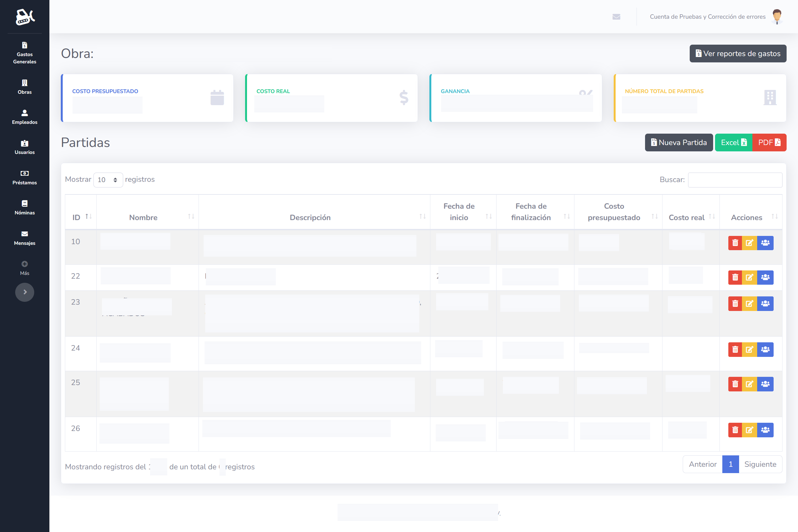The width and height of the screenshot is (798, 532).
Task: Edit the partida with ID 23
Action: (750, 304)
